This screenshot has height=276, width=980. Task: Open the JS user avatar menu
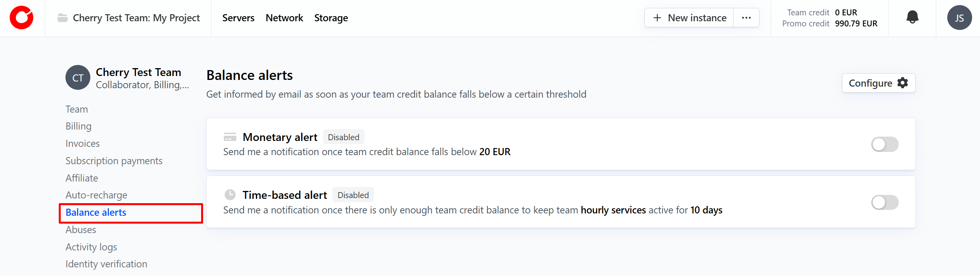point(959,18)
